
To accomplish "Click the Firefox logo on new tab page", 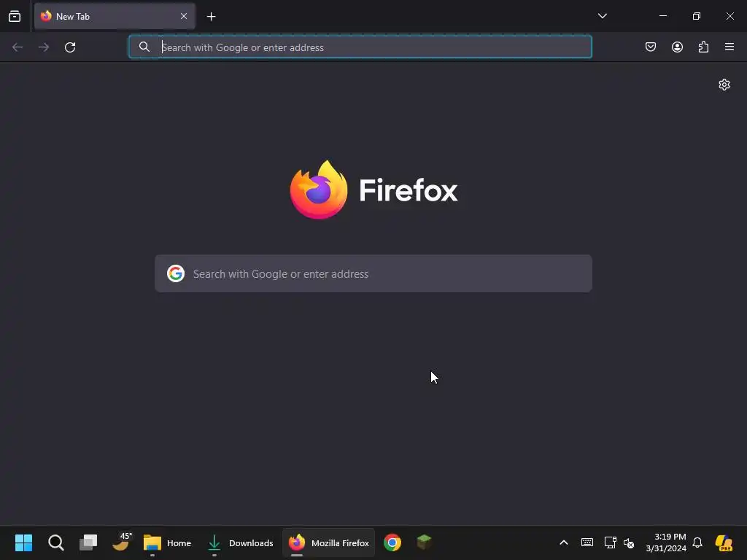I will pyautogui.click(x=373, y=190).
